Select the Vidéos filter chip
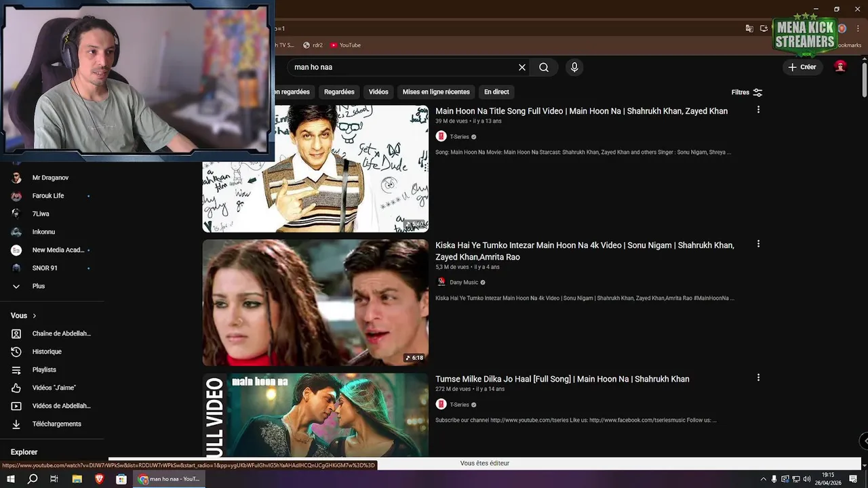Viewport: 868px width, 488px height. (x=378, y=91)
